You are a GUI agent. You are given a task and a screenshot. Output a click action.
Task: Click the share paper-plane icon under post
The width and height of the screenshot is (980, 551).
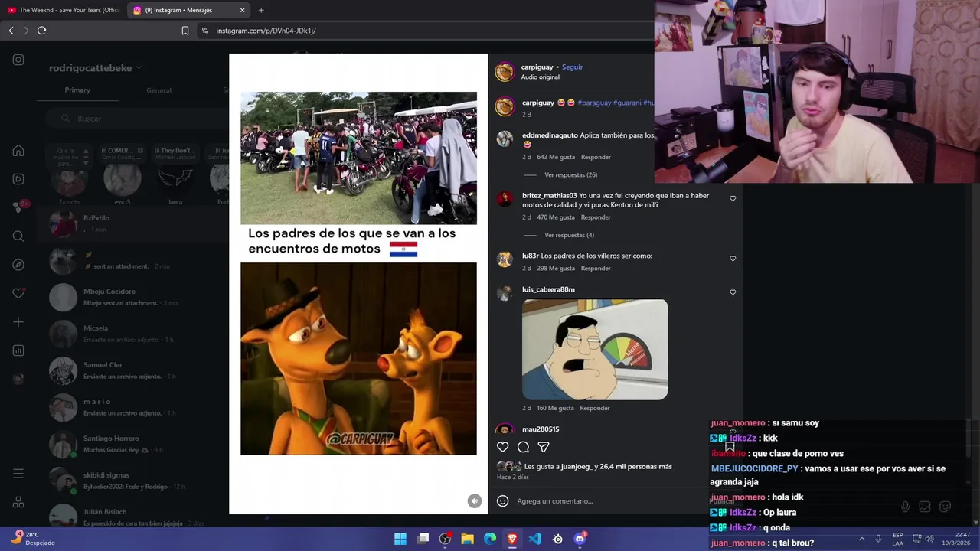click(x=544, y=447)
